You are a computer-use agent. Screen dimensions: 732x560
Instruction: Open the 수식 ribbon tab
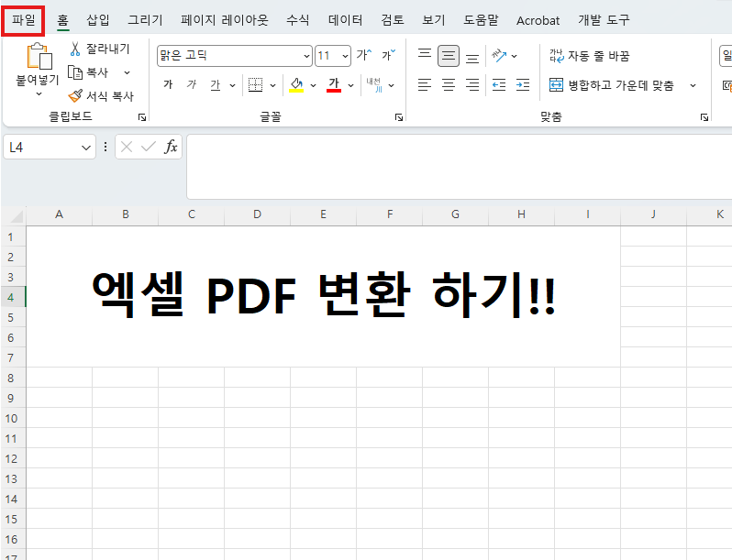point(298,20)
